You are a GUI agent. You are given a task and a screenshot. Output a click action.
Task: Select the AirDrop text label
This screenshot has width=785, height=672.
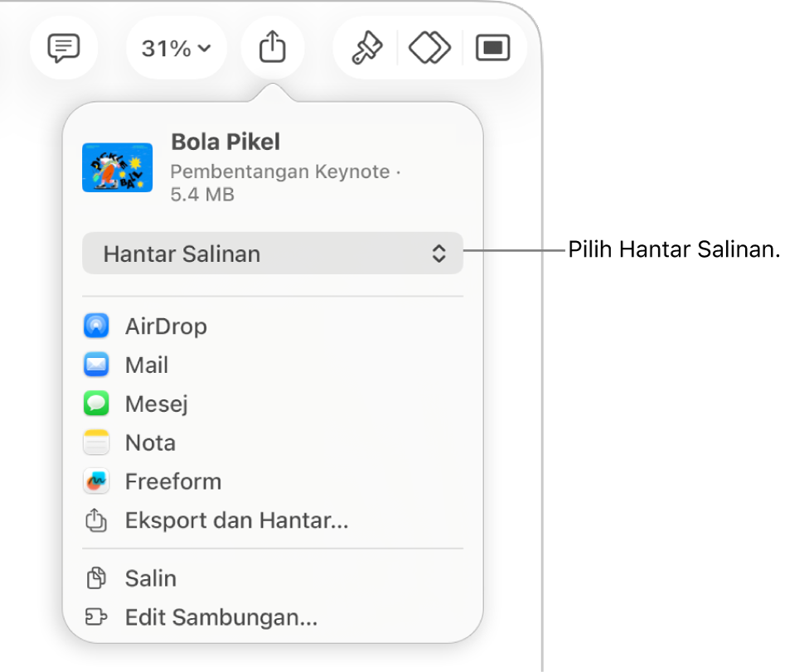point(166,326)
